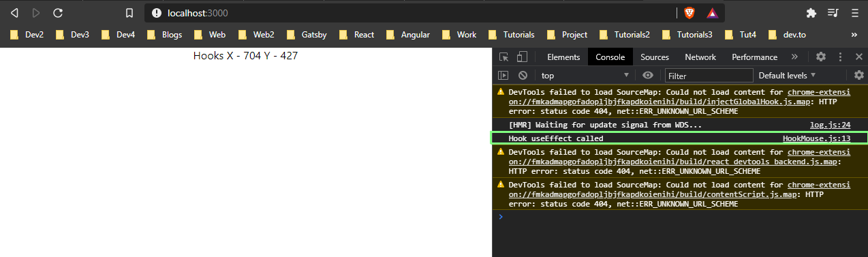This screenshot has width=868, height=257.
Task: Open the Dev4 bookmarks folder
Action: pyautogui.click(x=118, y=35)
